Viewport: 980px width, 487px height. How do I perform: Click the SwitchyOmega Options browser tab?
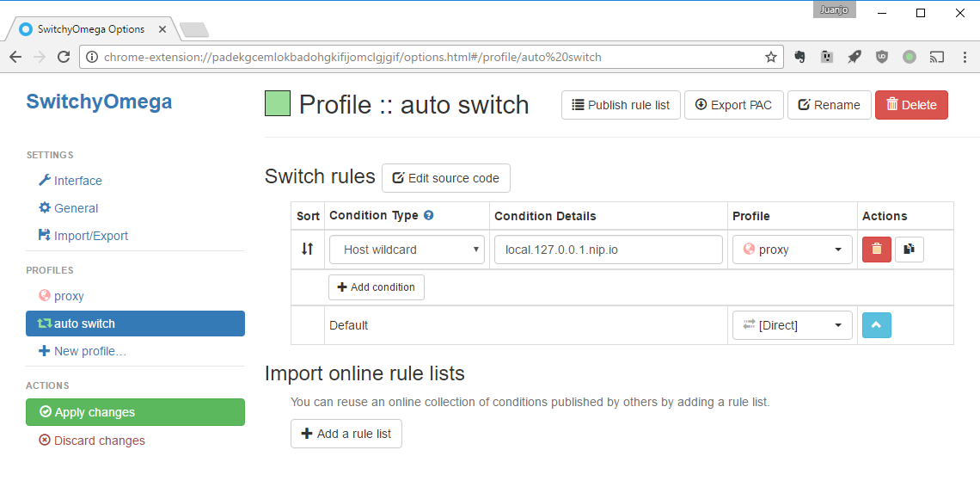(91, 28)
